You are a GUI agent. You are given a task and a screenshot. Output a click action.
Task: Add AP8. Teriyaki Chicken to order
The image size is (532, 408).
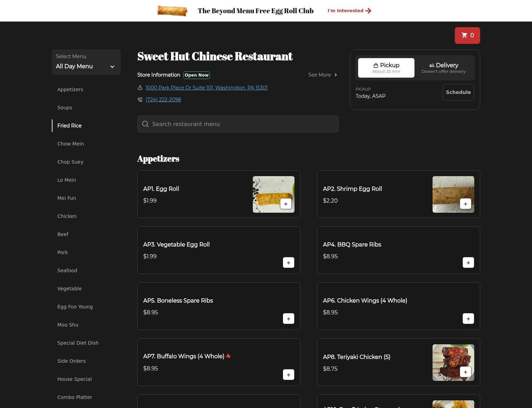point(465,372)
